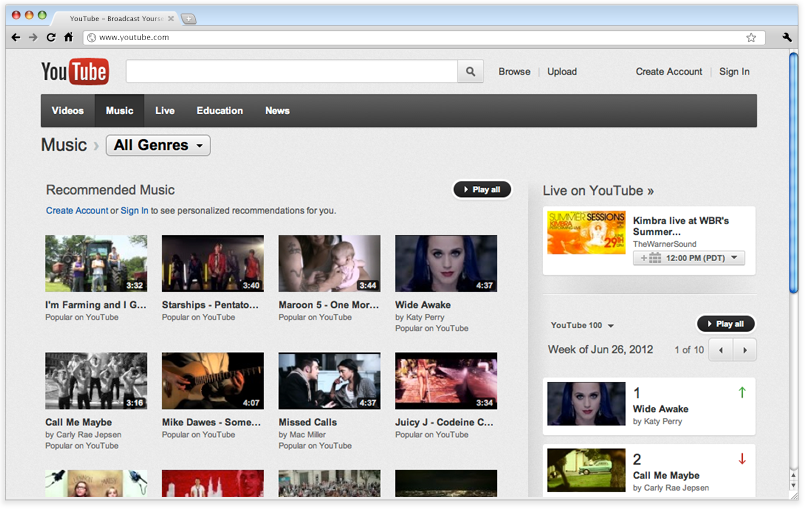Expand the YouTube 100 chart dropdown
805x509 pixels.
582,325
